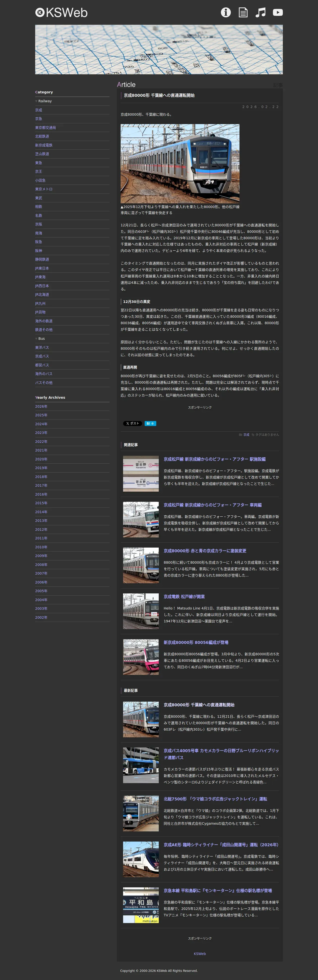The image size is (318, 980).
Task: Open the 京王 category
Action: point(39,172)
